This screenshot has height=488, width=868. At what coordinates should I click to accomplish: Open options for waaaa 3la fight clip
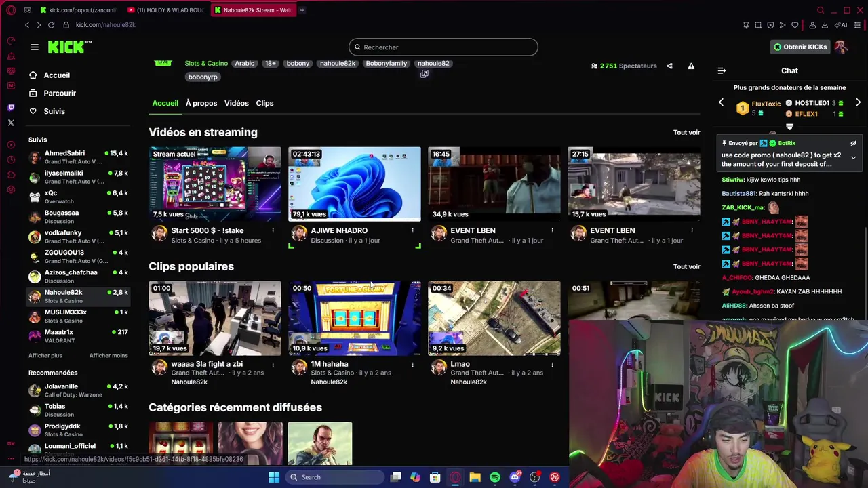coord(273,364)
